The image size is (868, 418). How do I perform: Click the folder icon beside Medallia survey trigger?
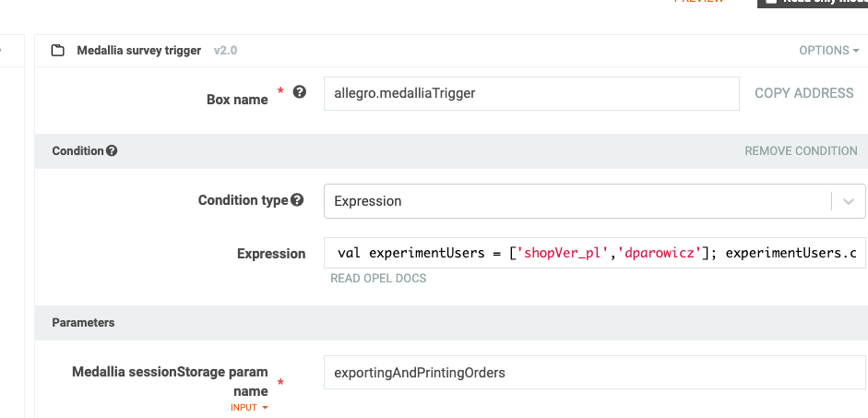pos(57,51)
